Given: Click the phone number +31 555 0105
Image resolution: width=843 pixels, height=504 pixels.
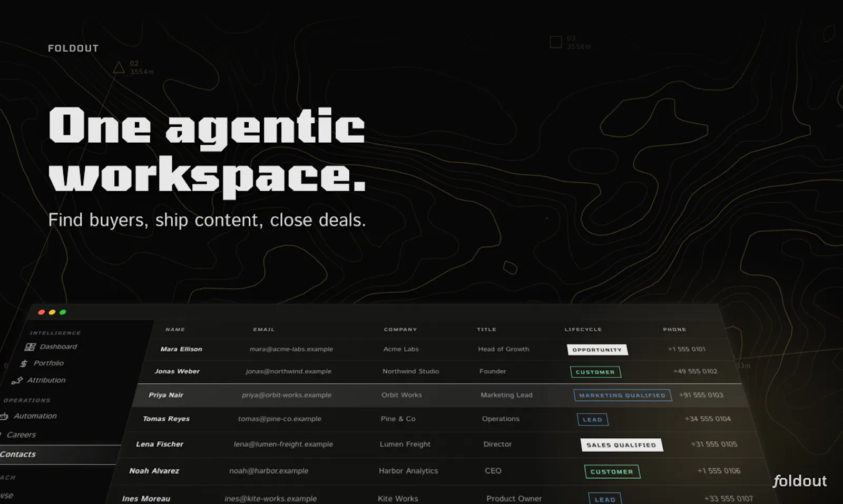Looking at the screenshot, I should click(x=714, y=444).
